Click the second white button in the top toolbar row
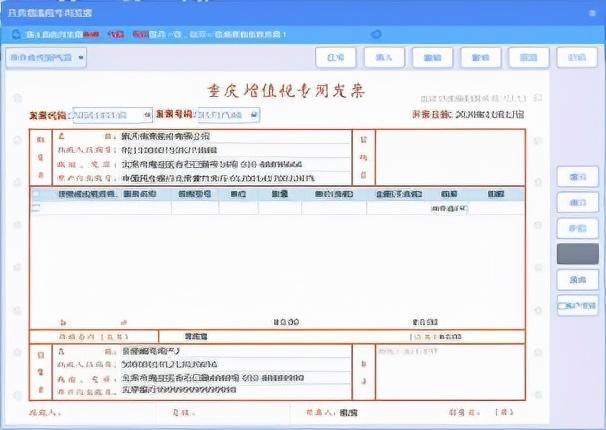Viewport: 606px width, 430px height. click(x=384, y=58)
